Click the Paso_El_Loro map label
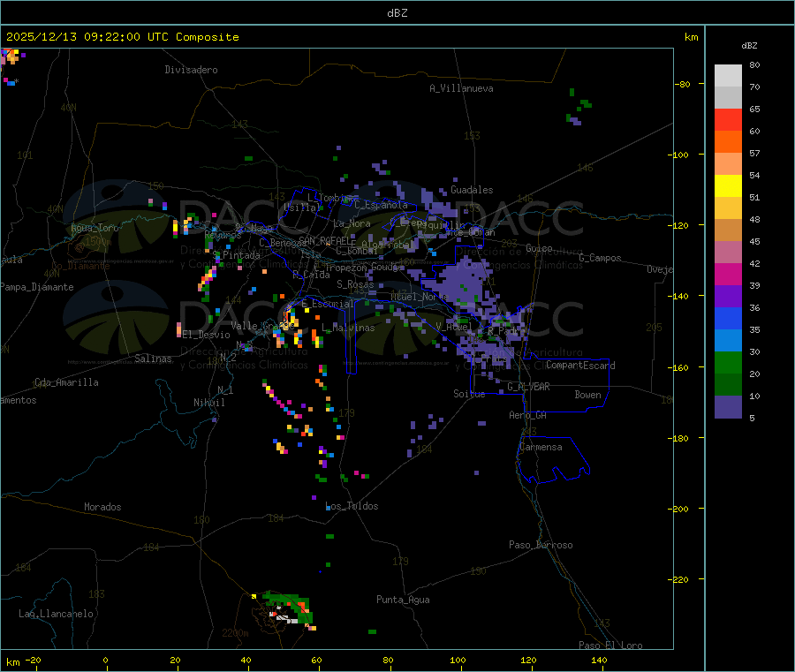This screenshot has height=672, width=795. tap(611, 646)
